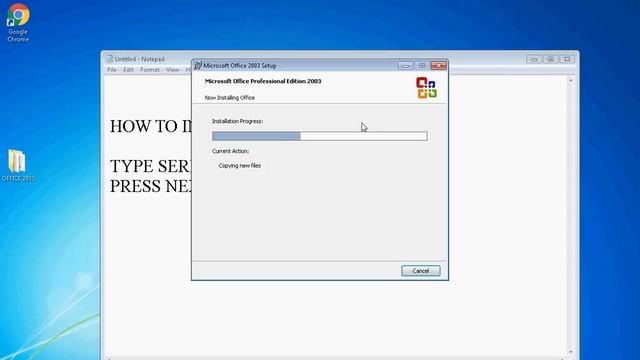
Task: Click the Installation Progress bar
Action: [x=320, y=136]
